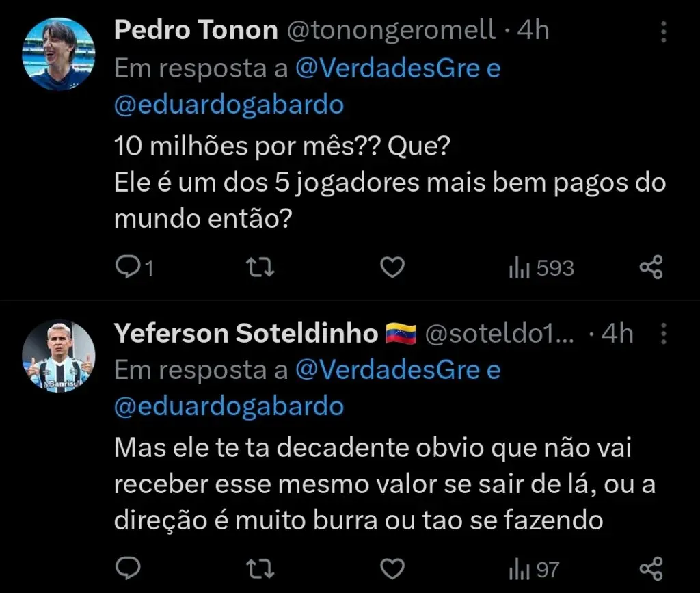Click the Pedro Tonon display name
This screenshot has height=593, width=700.
pyautogui.click(x=196, y=31)
